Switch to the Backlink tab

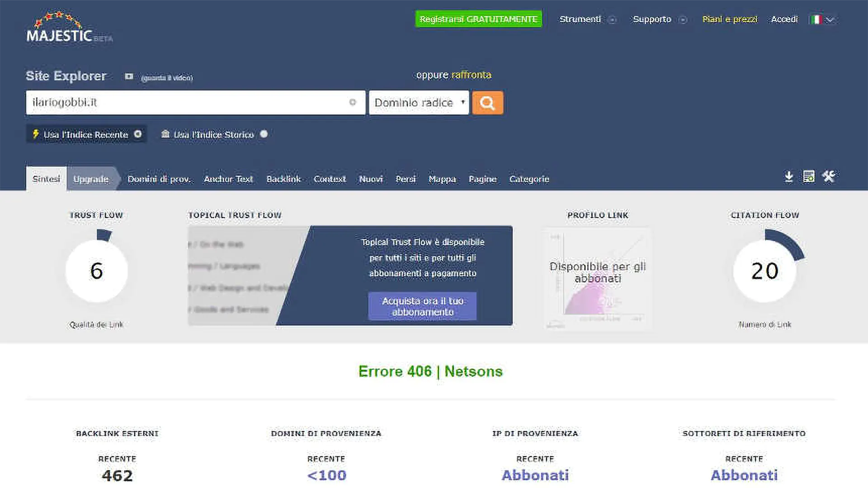pos(283,179)
